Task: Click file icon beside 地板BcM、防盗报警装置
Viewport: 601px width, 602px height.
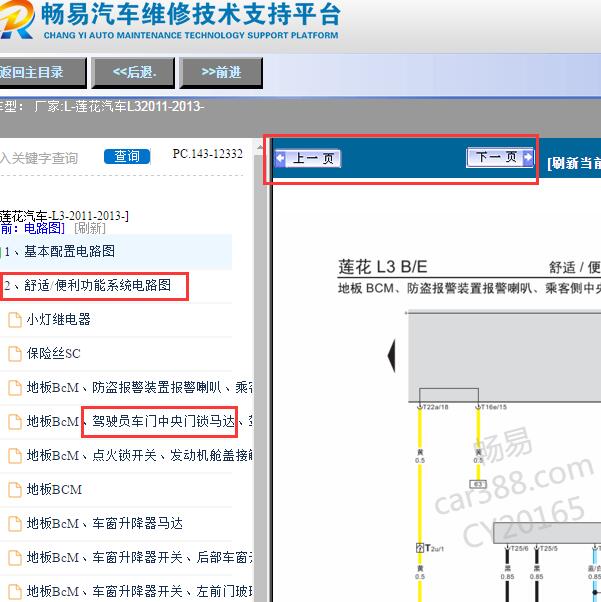Action: (x=15, y=388)
